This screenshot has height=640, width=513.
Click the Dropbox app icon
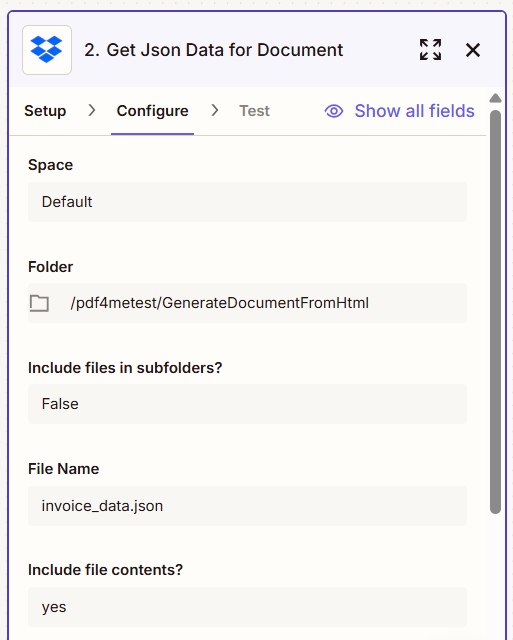47,50
